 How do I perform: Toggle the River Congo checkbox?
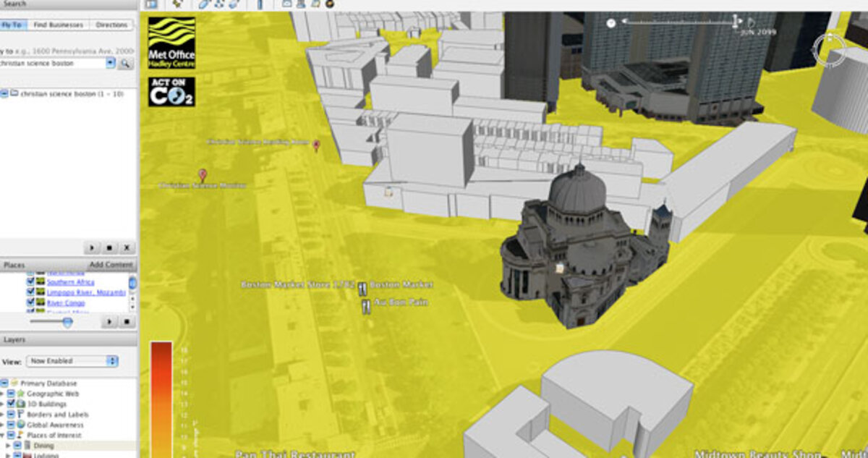(x=30, y=303)
